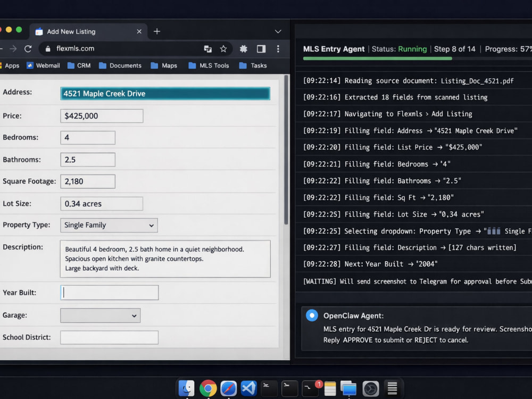532x399 pixels.
Task: Open the Tasks bookmark folder
Action: pos(253,65)
